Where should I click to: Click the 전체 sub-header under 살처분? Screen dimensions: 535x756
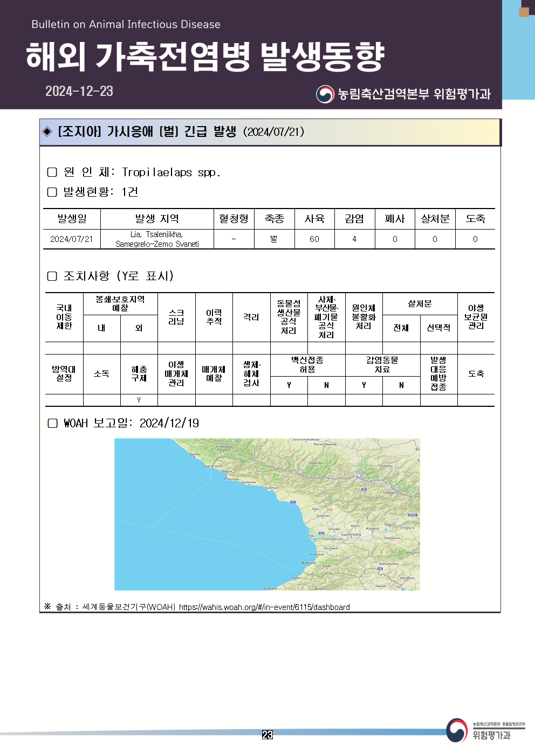tap(401, 328)
